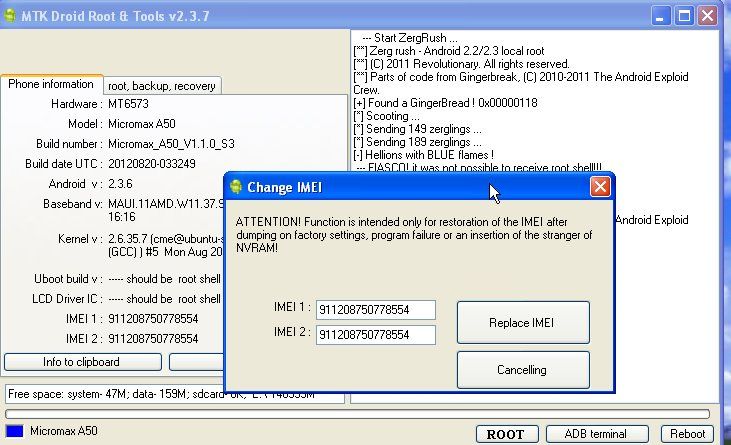Close the Change IMEI dialog
This screenshot has width=731, height=445.
[600, 187]
